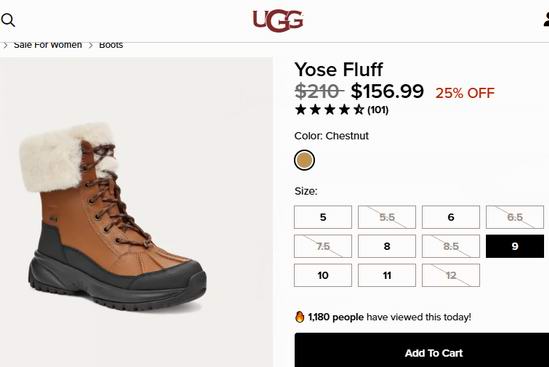Pick size 11

387,275
